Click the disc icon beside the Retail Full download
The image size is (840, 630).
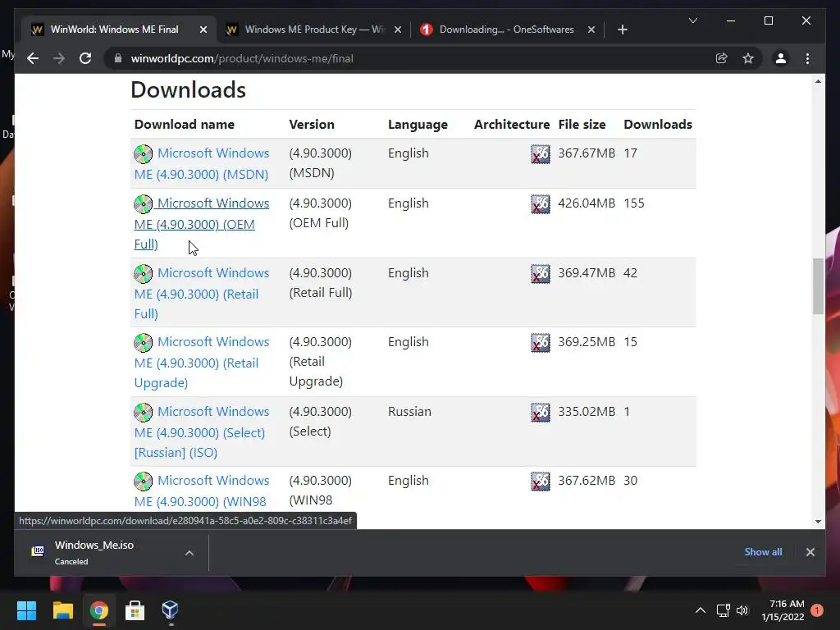pos(143,273)
